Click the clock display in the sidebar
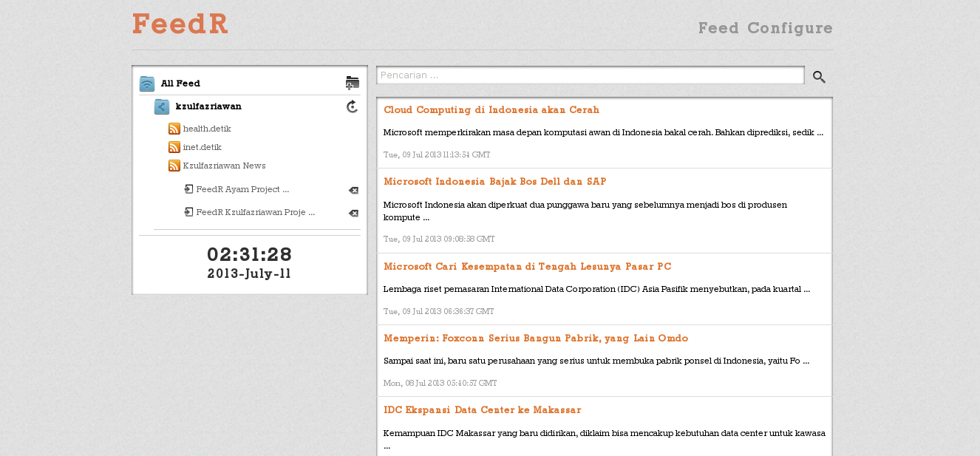 coord(249,254)
